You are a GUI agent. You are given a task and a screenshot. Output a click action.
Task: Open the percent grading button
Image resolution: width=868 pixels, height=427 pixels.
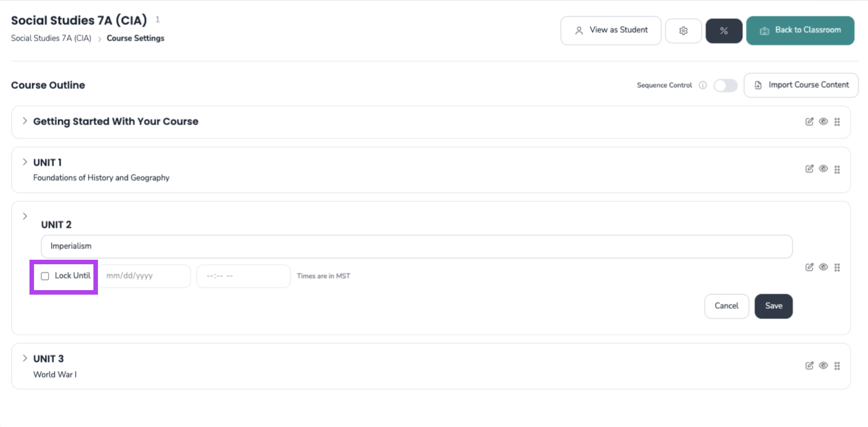pos(724,31)
